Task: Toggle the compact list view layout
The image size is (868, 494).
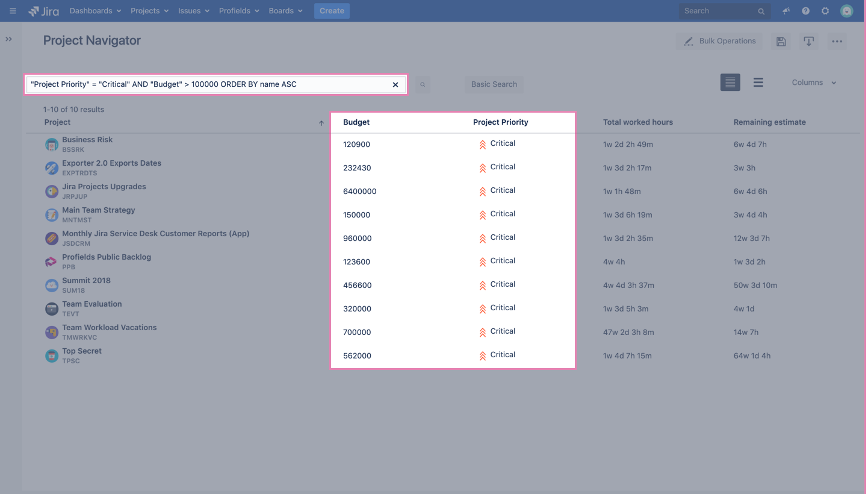Action: click(x=758, y=82)
